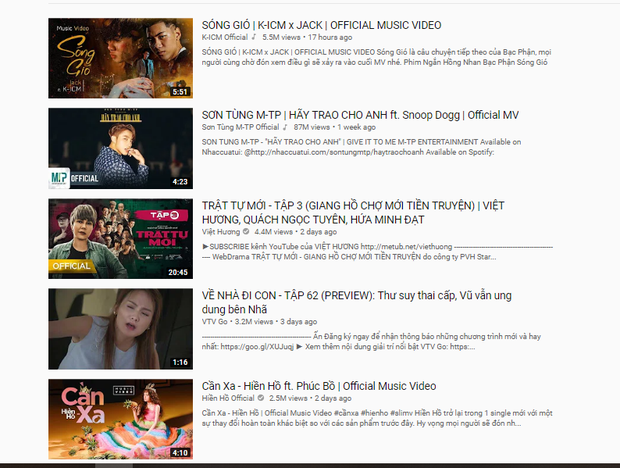Click '3.2M views' under Về Nhà Đi Con

[x=254, y=321]
